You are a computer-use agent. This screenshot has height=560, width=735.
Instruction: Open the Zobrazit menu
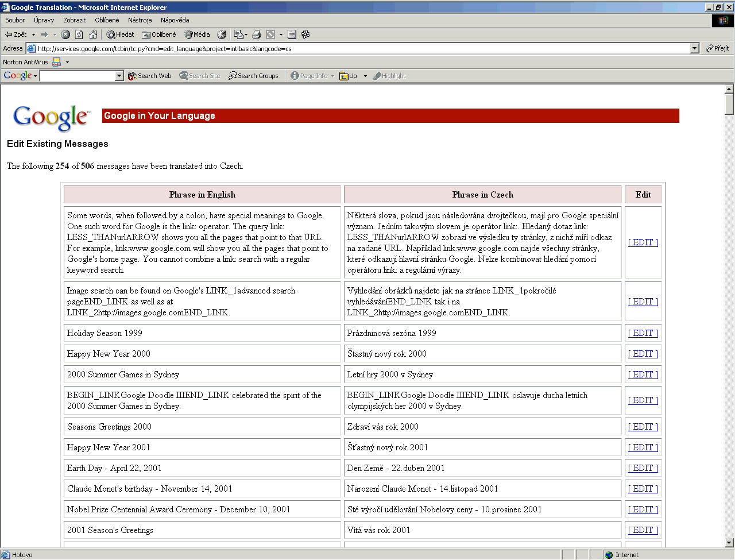point(75,20)
